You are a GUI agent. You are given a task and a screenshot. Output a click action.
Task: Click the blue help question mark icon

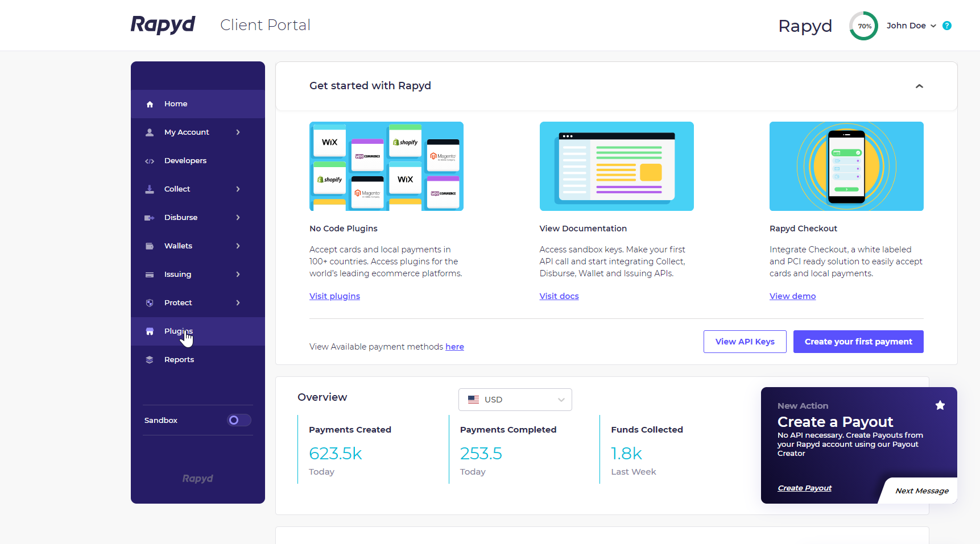[x=947, y=26]
